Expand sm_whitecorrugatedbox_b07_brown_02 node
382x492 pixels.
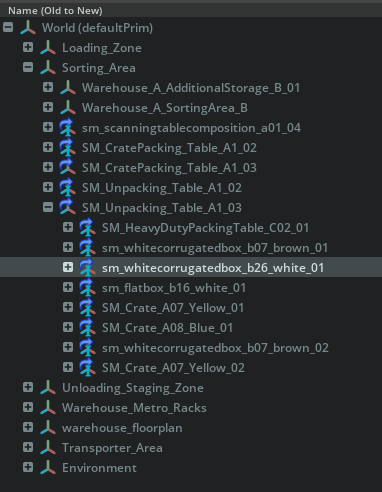pyautogui.click(x=68, y=347)
